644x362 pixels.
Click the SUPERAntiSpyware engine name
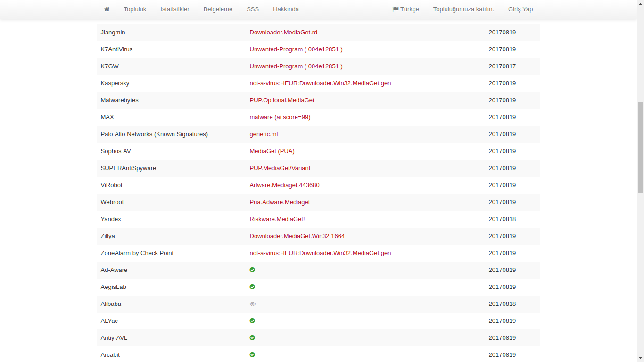(x=128, y=168)
